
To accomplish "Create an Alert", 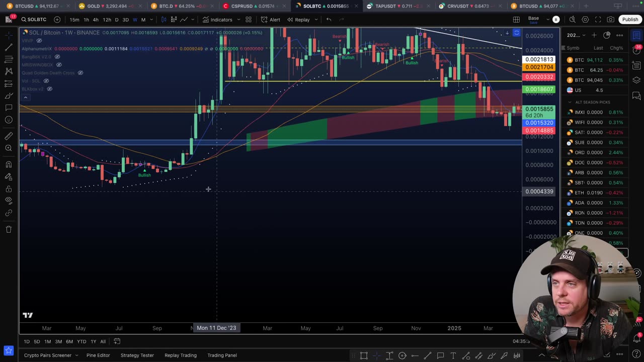I will (x=271, y=20).
